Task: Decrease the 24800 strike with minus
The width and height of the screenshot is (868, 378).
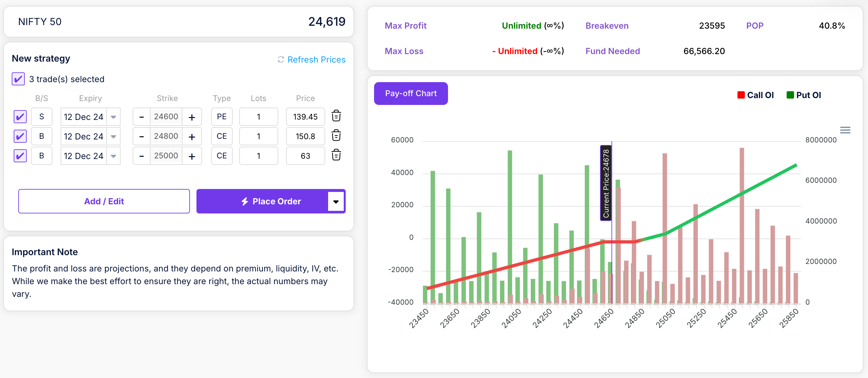Action: (141, 137)
